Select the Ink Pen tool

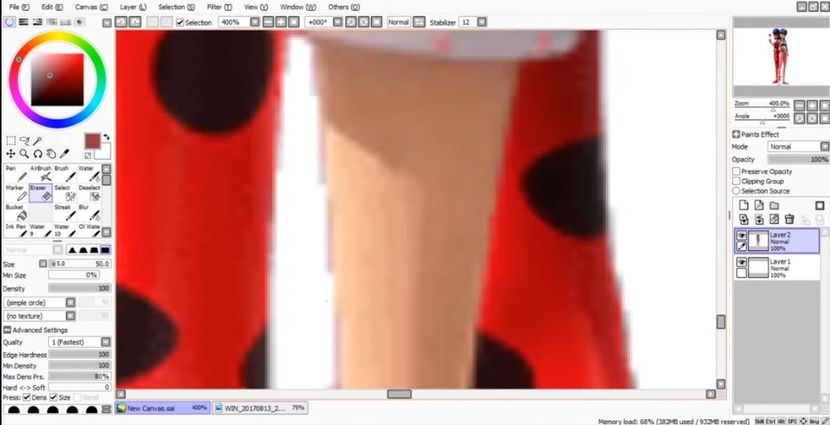[16, 230]
